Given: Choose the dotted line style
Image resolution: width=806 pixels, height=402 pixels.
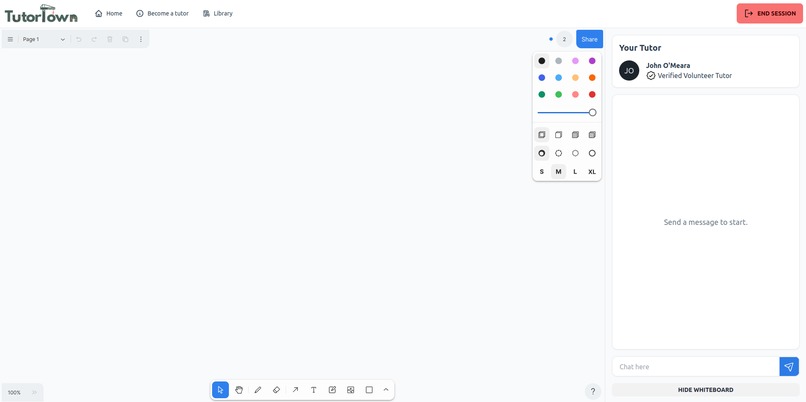Looking at the screenshot, I should (575, 153).
